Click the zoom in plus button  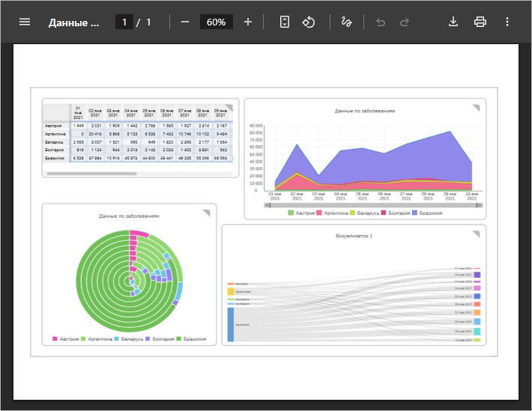pos(248,22)
